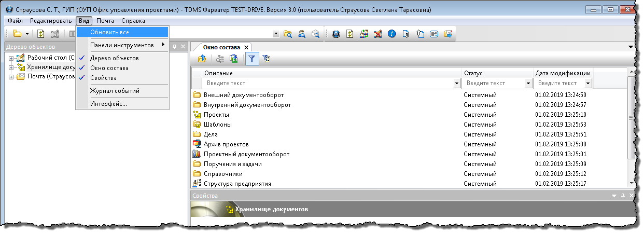The image size is (644, 233).
Task: Select Обновить все menu item
Action: [109, 32]
